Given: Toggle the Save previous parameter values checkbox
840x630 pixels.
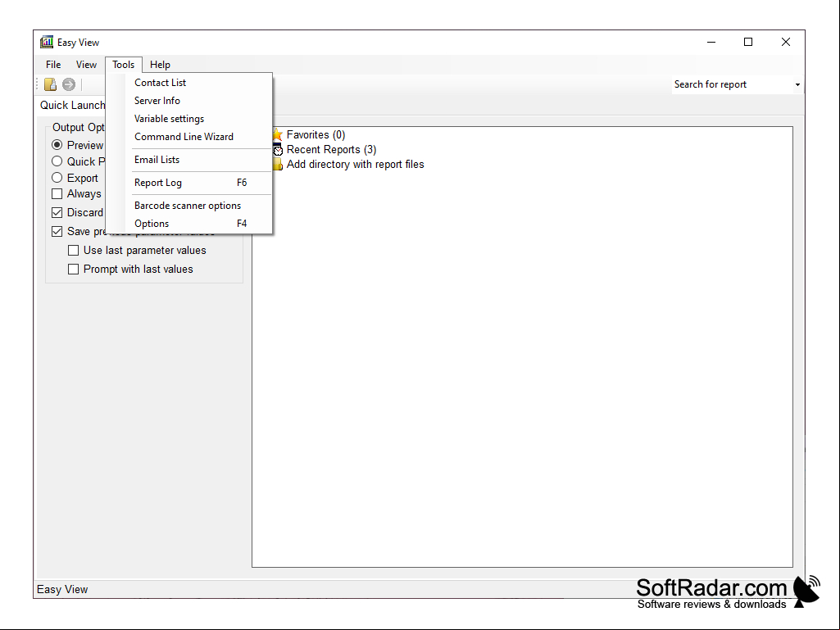Looking at the screenshot, I should coord(57,231).
